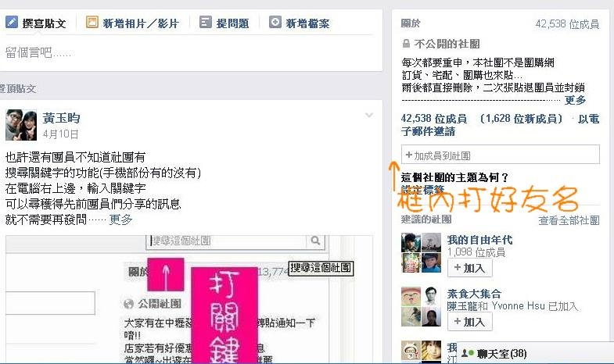Click the 提問題 poll icon
This screenshot has width=614, height=364.
click(x=205, y=22)
